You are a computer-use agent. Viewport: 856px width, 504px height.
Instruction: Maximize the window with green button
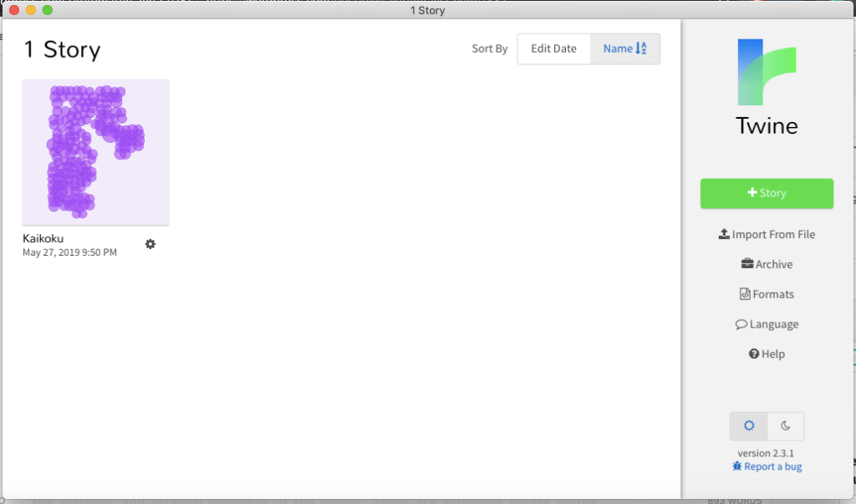(x=47, y=10)
